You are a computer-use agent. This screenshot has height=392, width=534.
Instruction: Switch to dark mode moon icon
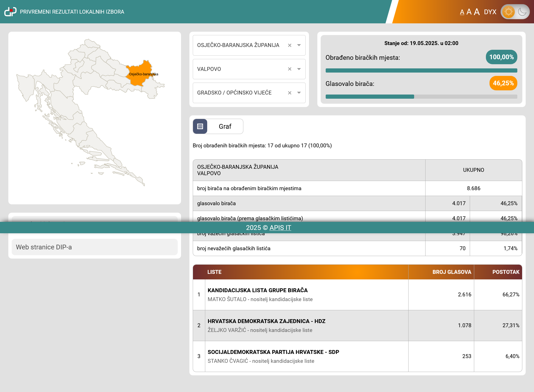click(x=522, y=12)
